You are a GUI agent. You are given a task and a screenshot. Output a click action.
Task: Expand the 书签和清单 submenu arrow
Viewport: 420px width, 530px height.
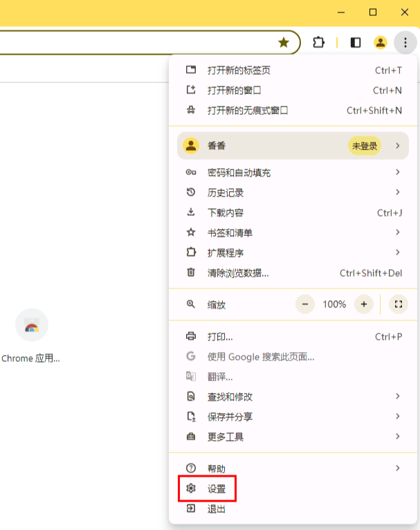(x=398, y=232)
